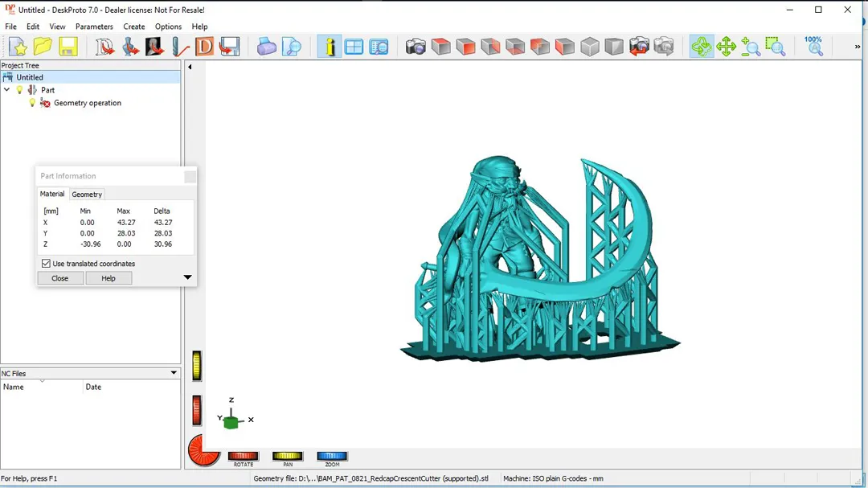Click the red ROTATE thumbwheel
868x488 pixels.
pyautogui.click(x=243, y=456)
